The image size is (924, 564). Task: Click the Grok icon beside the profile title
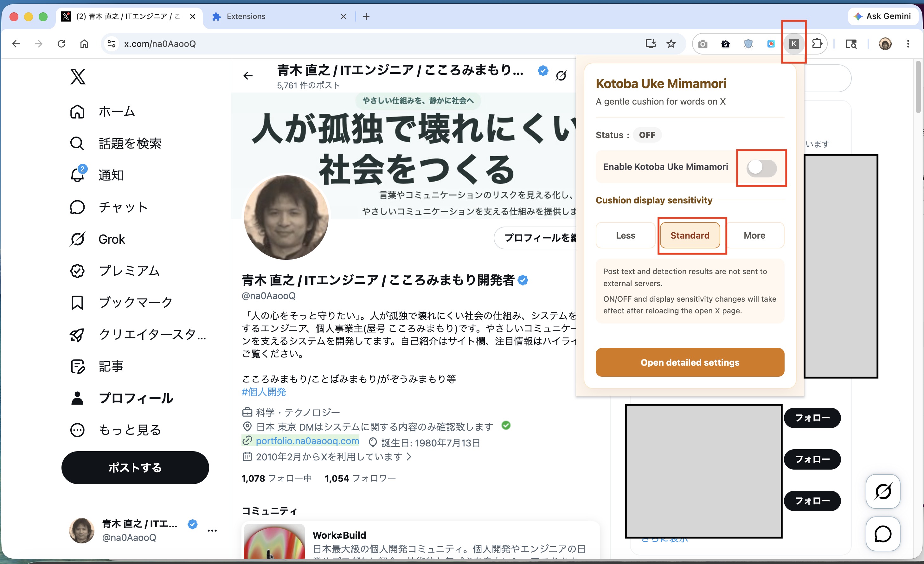(561, 76)
